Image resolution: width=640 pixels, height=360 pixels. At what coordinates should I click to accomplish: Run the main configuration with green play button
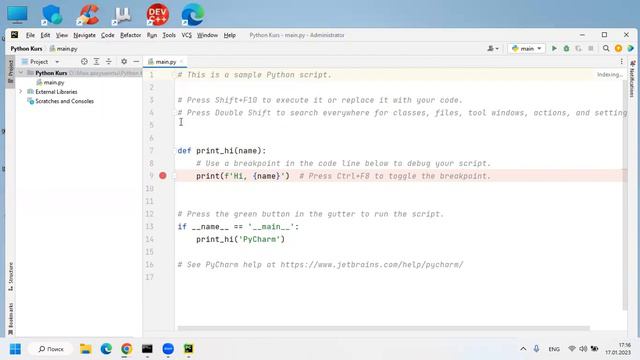tap(554, 48)
